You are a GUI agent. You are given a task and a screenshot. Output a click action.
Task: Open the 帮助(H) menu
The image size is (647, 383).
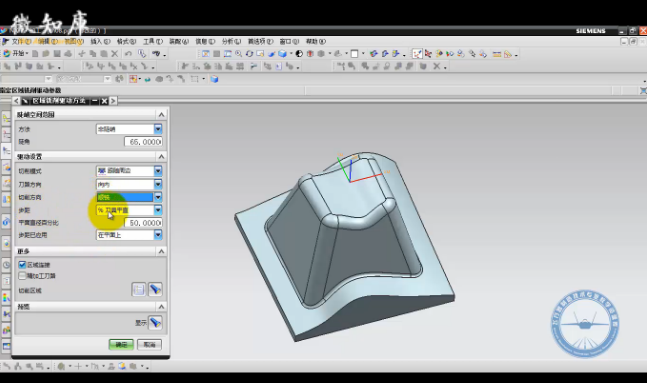(315, 41)
